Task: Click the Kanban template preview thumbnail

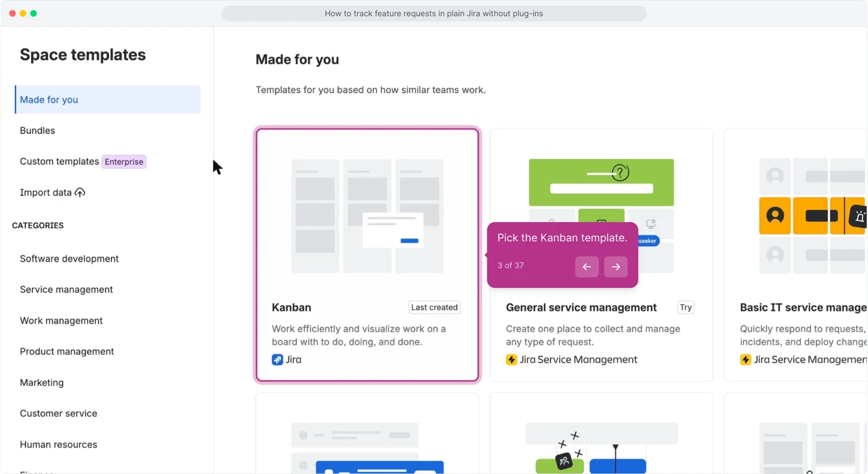Action: [x=368, y=216]
